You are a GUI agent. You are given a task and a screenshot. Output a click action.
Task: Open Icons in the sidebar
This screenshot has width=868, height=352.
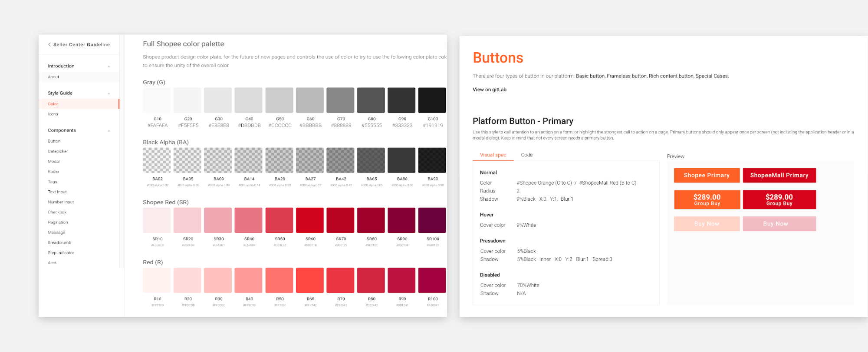point(53,114)
